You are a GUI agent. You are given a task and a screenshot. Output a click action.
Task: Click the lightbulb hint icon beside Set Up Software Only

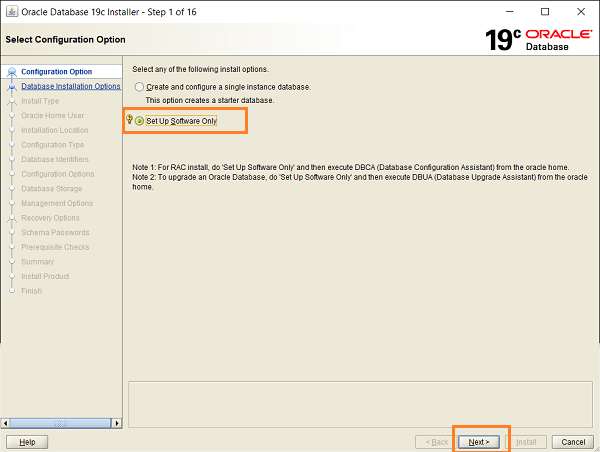pos(129,119)
